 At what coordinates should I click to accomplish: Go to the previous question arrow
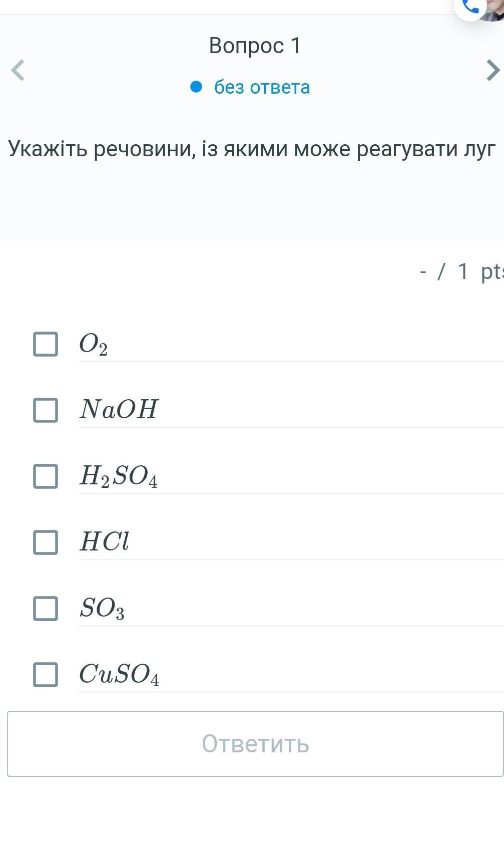click(x=18, y=70)
